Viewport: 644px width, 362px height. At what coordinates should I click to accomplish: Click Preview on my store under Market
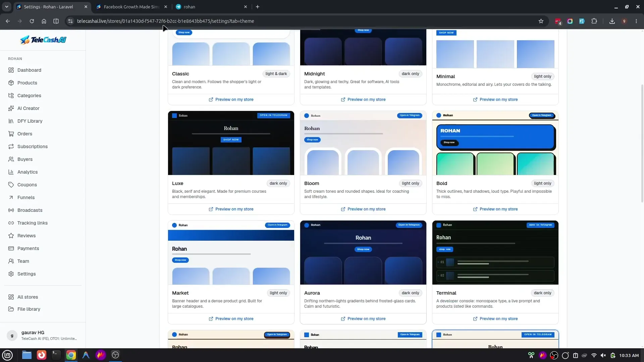click(x=231, y=319)
